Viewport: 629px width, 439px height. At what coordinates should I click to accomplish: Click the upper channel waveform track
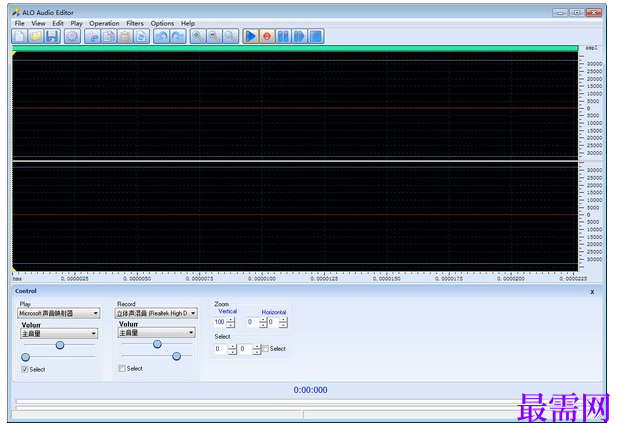pos(295,108)
